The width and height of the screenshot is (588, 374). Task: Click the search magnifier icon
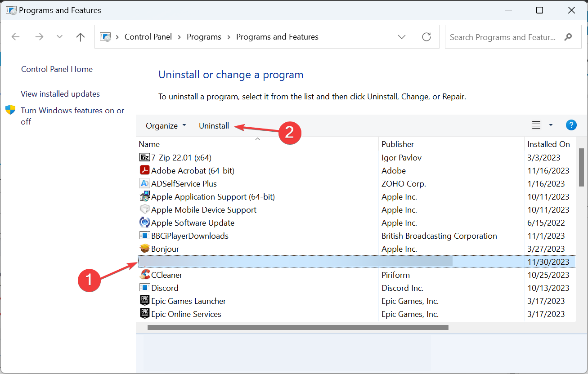coord(568,37)
